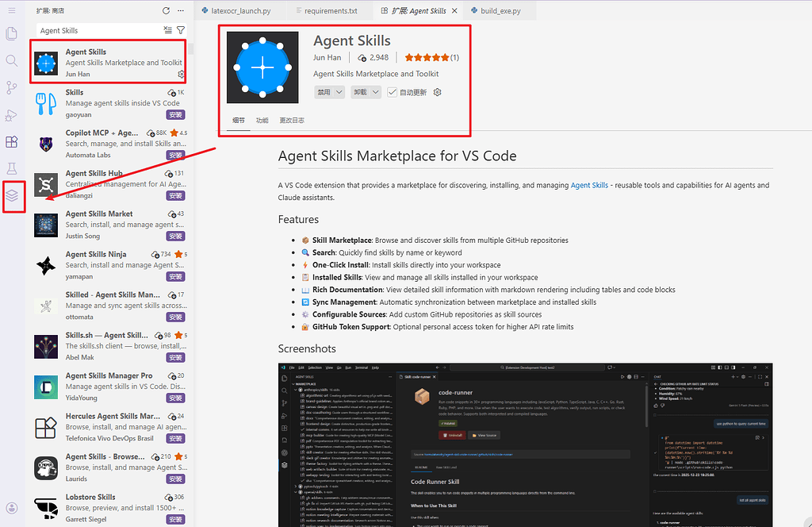Image resolution: width=812 pixels, height=527 pixels.
Task: Click the Jun Han publisher link
Action: click(x=327, y=57)
